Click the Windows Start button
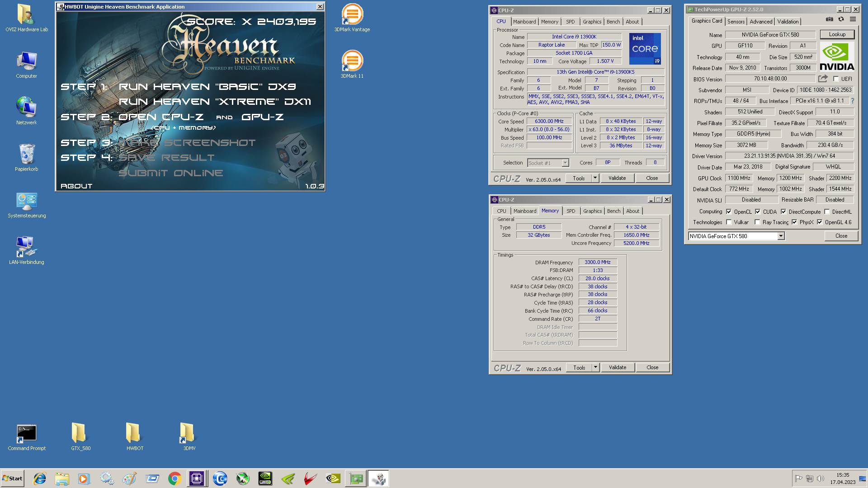This screenshot has height=488, width=868. [12, 479]
